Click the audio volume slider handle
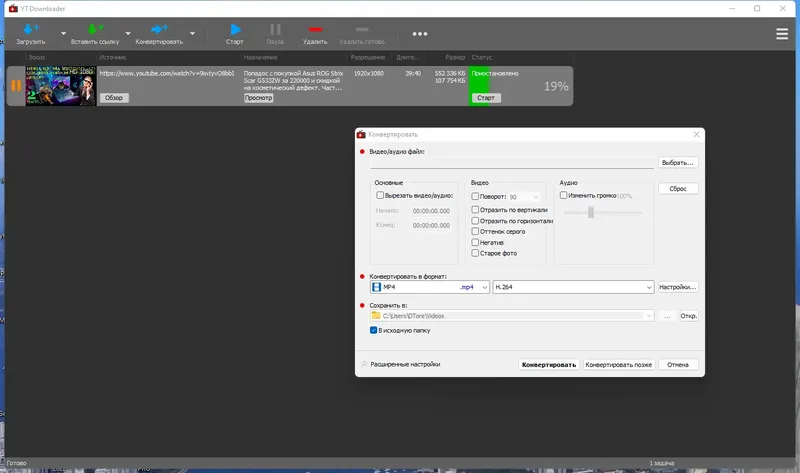800x473 pixels. point(591,212)
